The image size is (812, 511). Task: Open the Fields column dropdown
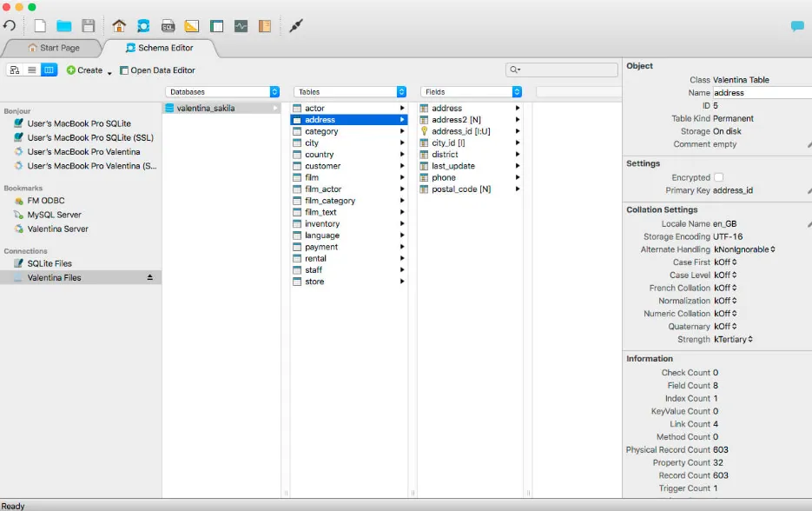coord(471,92)
